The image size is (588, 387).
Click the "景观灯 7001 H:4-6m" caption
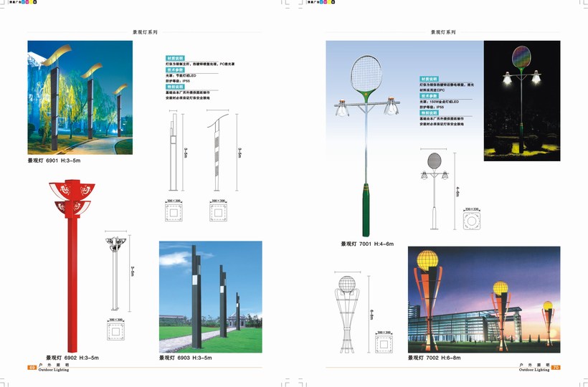click(367, 244)
